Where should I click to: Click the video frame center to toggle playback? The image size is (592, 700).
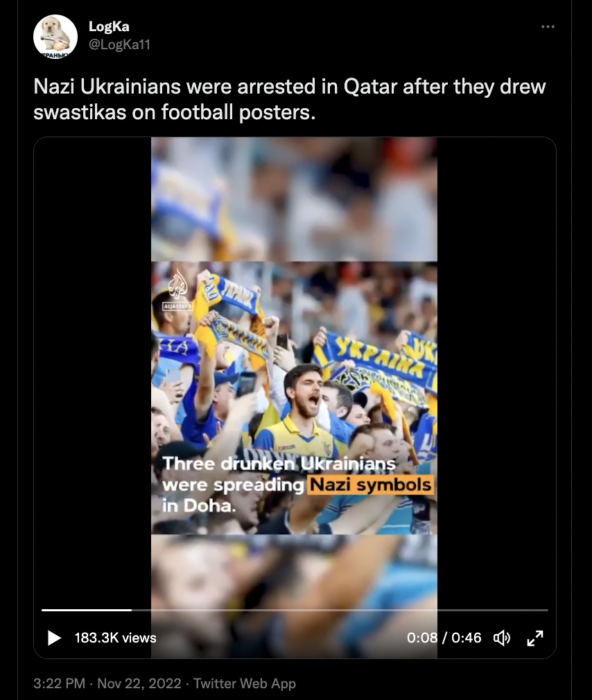click(x=294, y=397)
